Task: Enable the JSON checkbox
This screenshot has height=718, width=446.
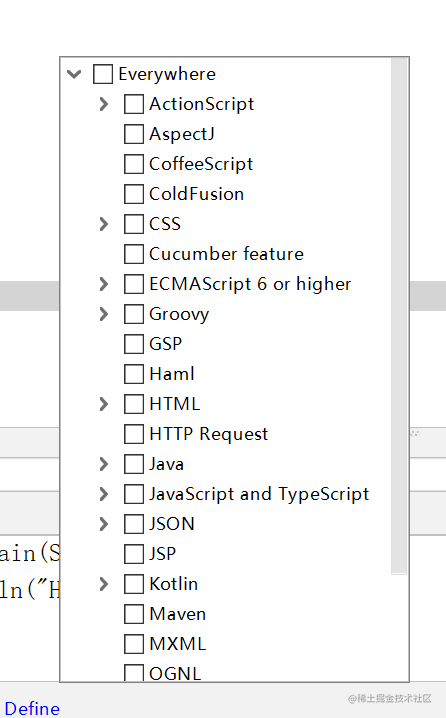Action: (134, 524)
